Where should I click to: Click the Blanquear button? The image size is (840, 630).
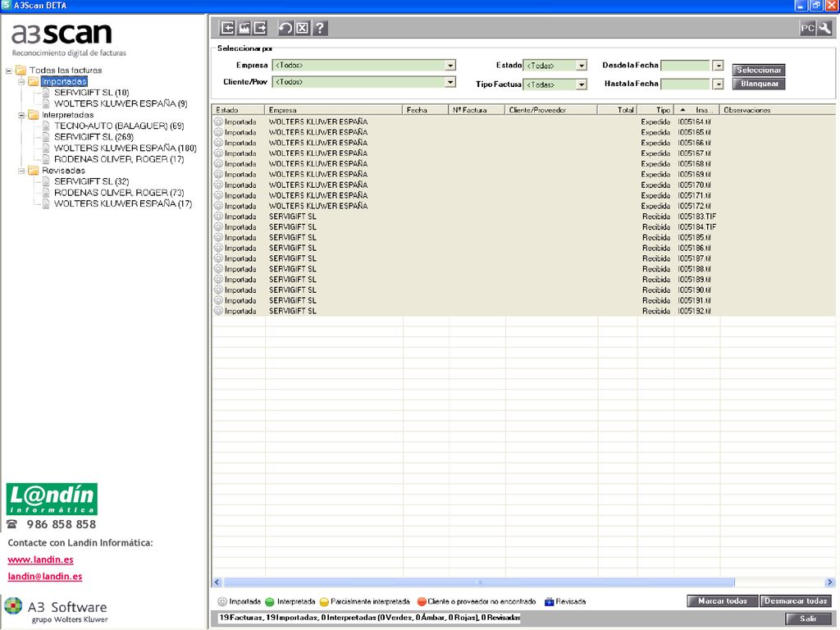pyautogui.click(x=759, y=84)
